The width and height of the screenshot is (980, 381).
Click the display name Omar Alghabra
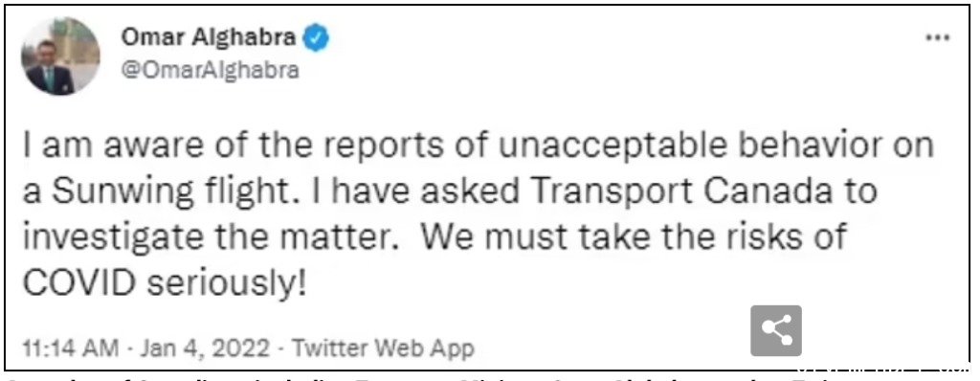209,39
